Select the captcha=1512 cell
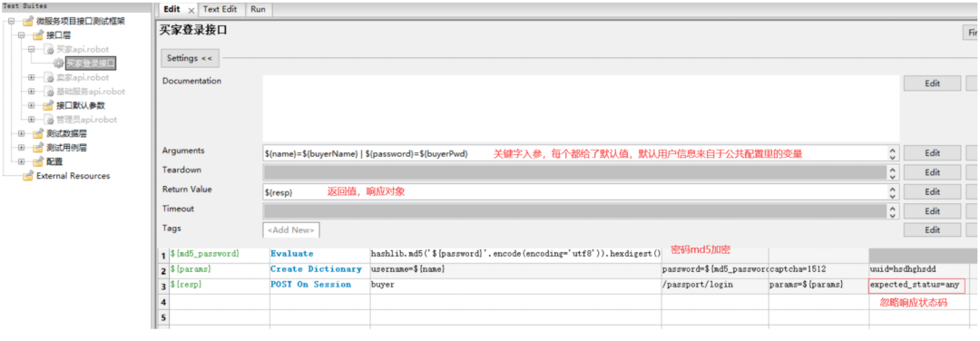The height and width of the screenshot is (341, 980). (x=818, y=270)
